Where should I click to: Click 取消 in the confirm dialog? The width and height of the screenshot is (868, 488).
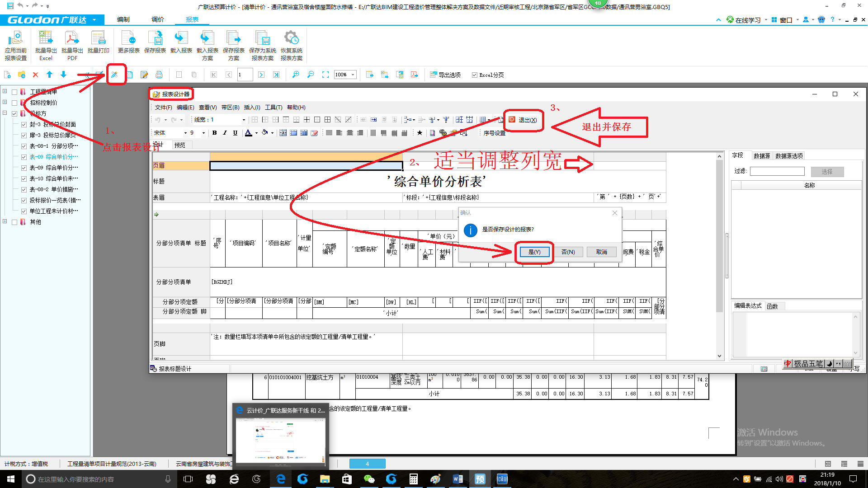(x=602, y=252)
